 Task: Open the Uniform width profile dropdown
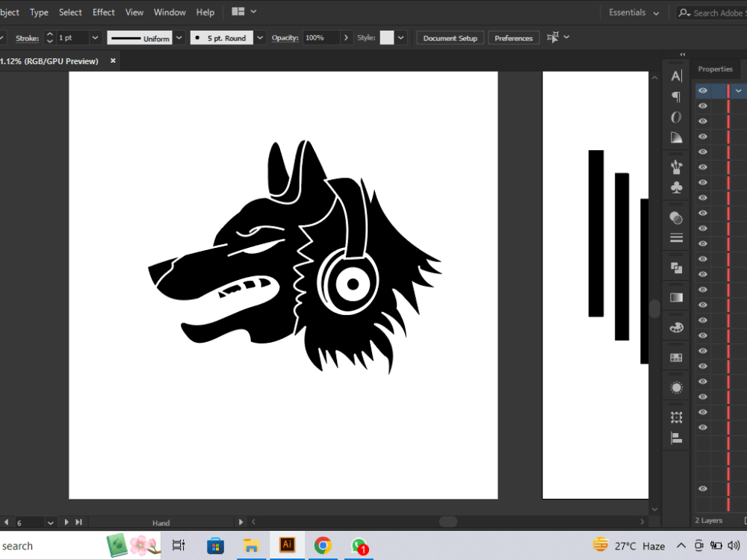[x=179, y=37]
